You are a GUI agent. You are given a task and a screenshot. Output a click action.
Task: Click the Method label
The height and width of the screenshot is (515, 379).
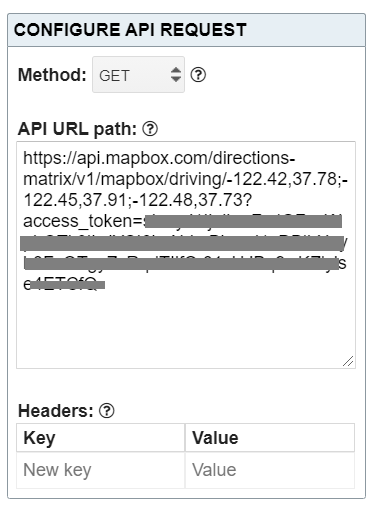[52, 75]
